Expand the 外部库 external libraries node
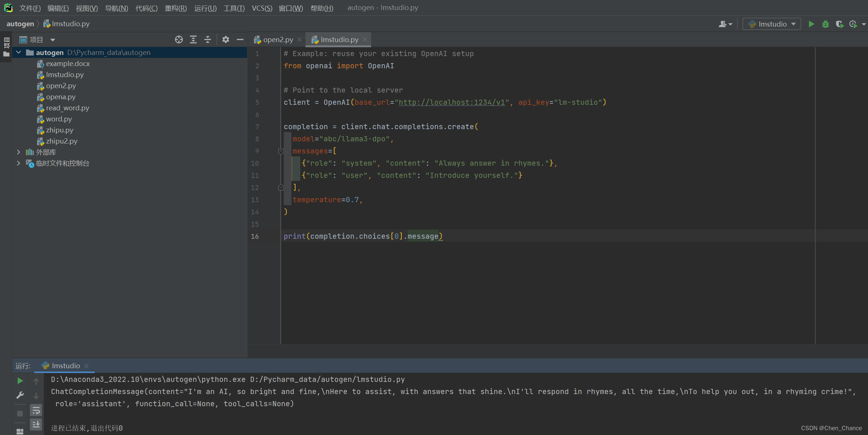This screenshot has width=868, height=435. coord(18,152)
